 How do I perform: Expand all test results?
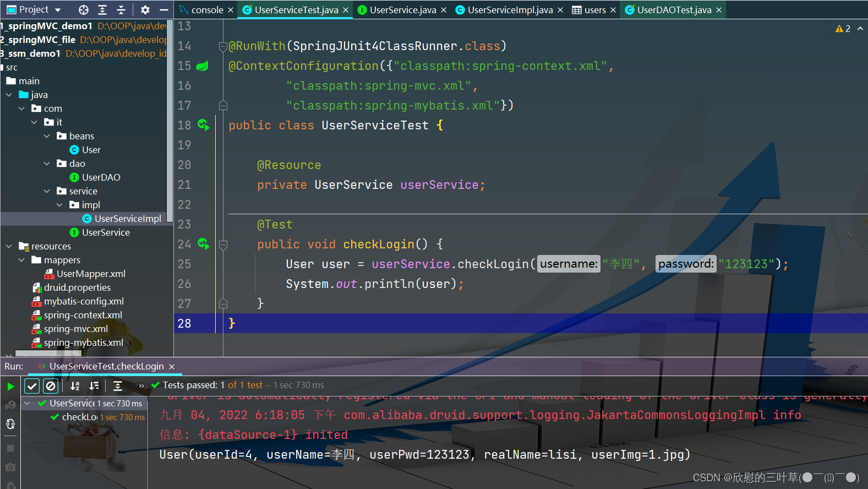point(118,386)
